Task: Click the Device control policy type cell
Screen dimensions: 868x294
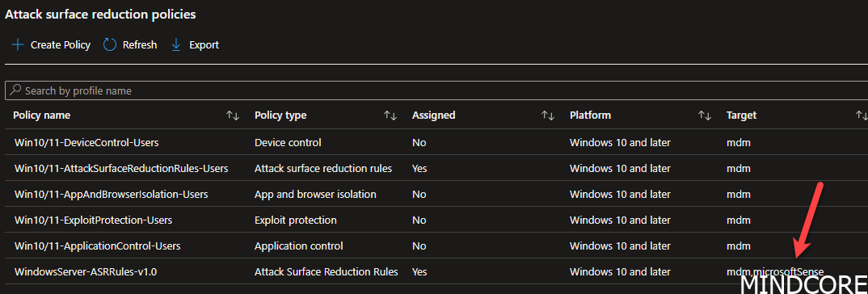Action: tap(288, 142)
